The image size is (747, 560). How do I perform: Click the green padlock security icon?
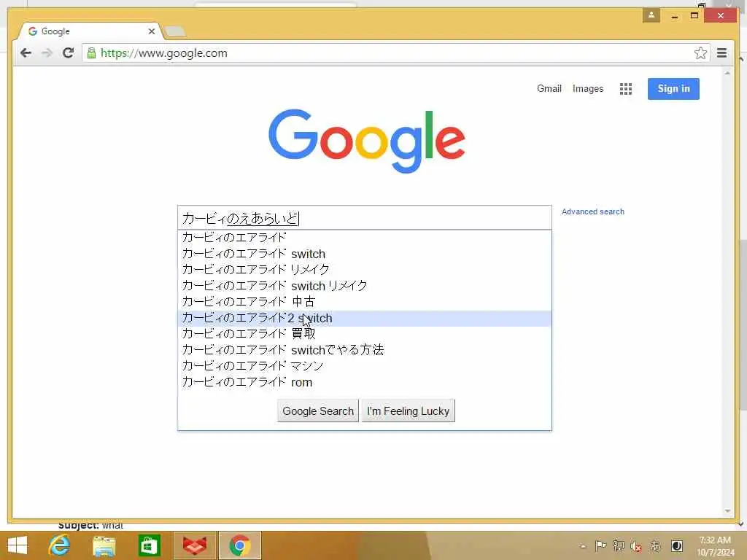[x=91, y=52]
